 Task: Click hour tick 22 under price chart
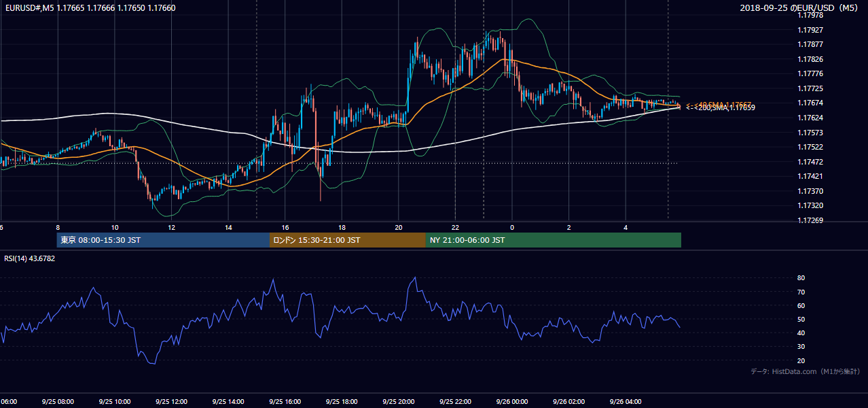click(455, 227)
